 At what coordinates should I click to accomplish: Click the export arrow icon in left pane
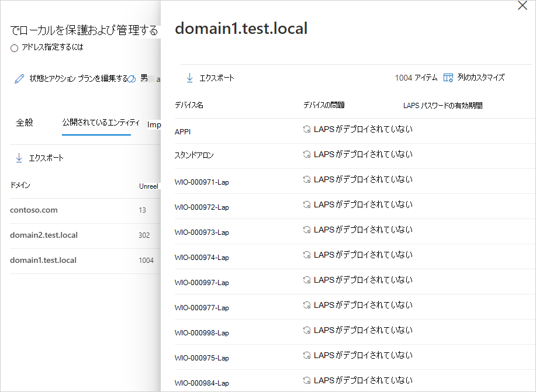[19, 158]
